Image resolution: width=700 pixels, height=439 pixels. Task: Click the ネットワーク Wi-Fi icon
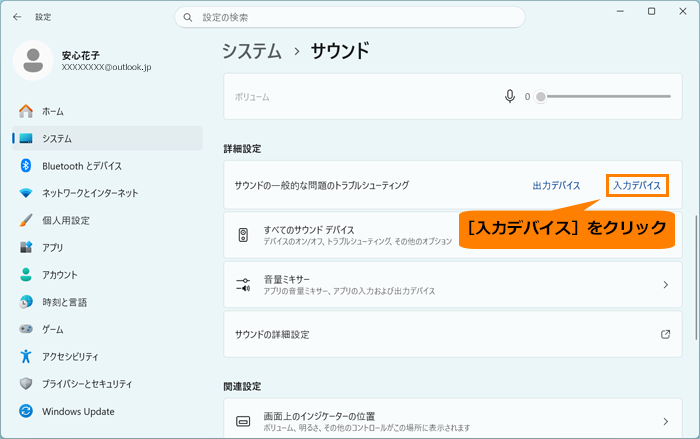pos(26,193)
